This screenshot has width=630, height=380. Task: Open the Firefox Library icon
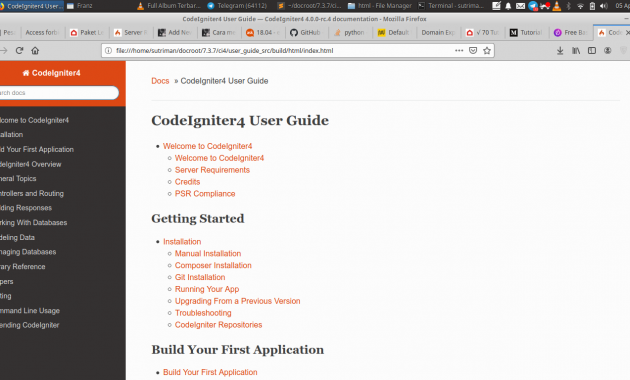(x=576, y=51)
